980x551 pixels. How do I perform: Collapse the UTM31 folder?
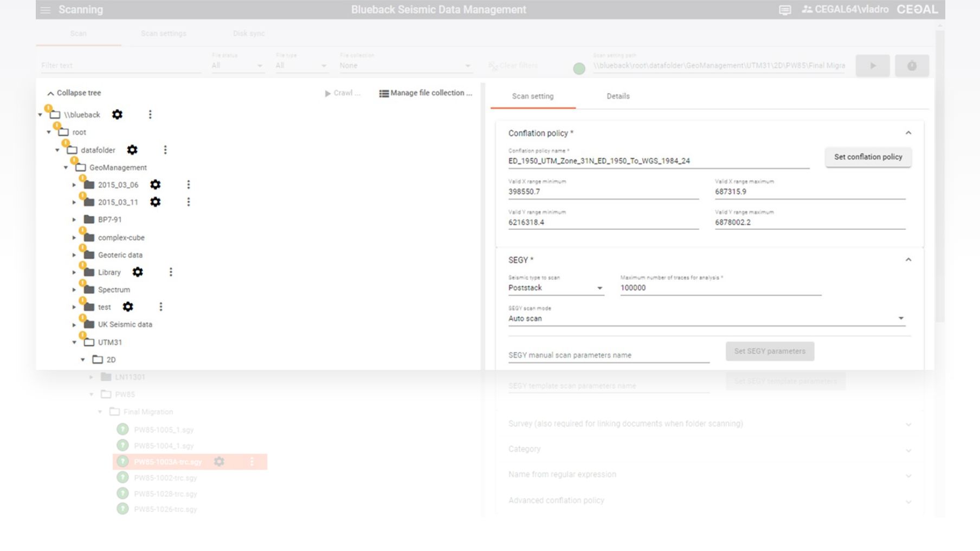pos(74,342)
